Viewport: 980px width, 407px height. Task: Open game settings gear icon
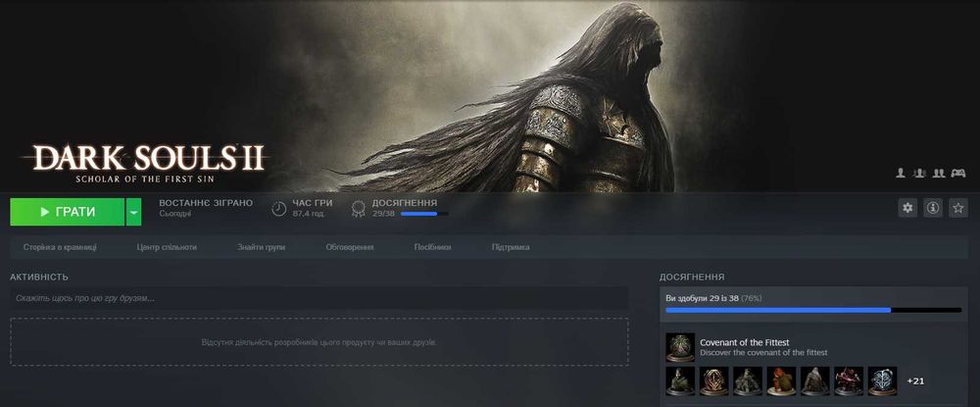pyautogui.click(x=907, y=208)
